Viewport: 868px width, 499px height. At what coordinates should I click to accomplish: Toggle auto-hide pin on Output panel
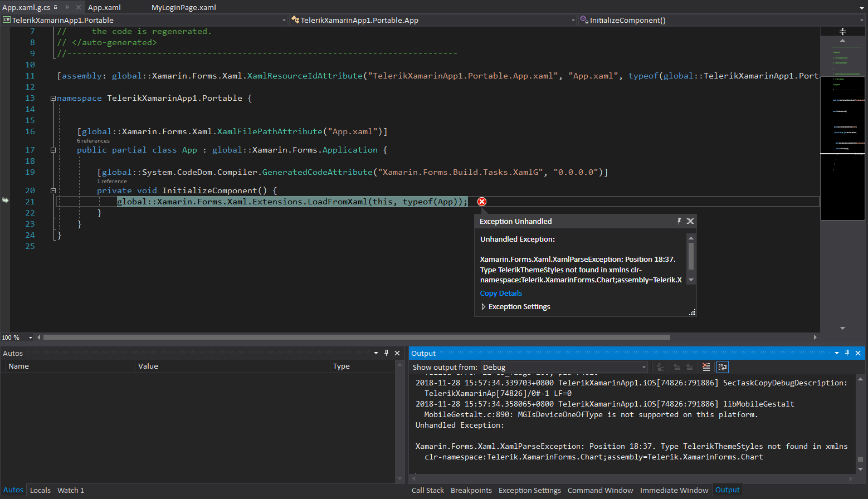pos(847,353)
